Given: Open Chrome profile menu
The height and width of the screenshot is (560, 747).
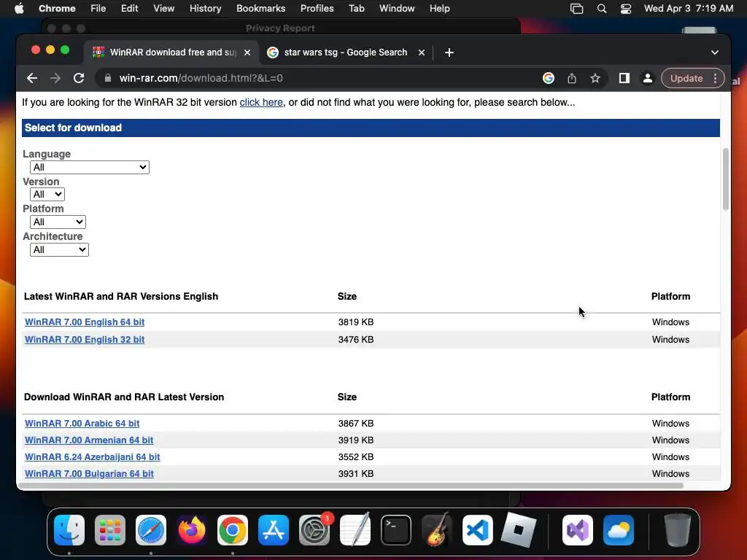Looking at the screenshot, I should [648, 78].
